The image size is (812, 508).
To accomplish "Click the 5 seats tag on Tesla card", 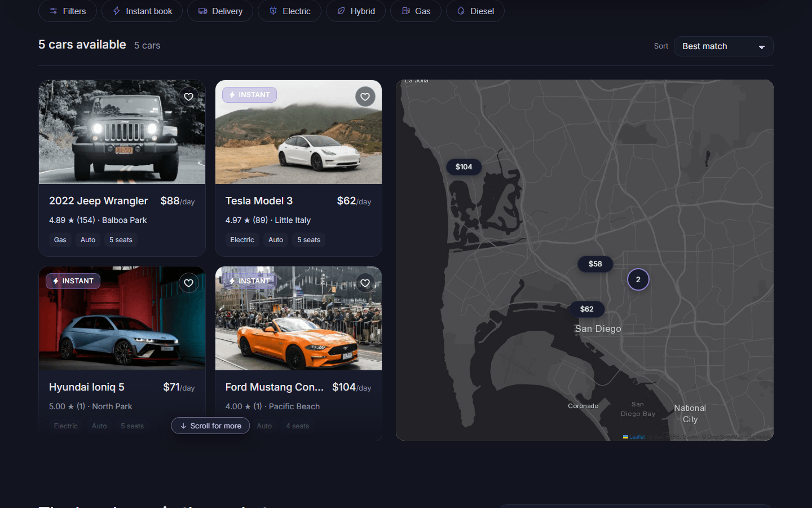I will coord(309,240).
